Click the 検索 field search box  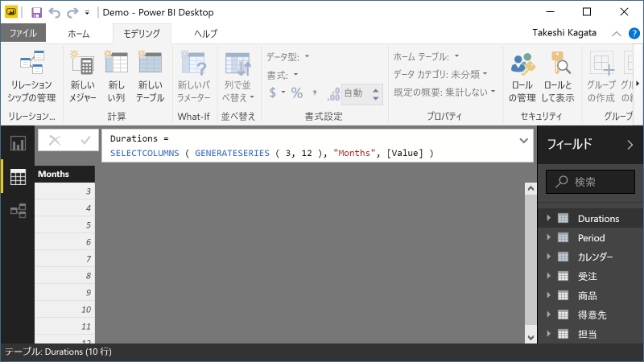point(590,182)
